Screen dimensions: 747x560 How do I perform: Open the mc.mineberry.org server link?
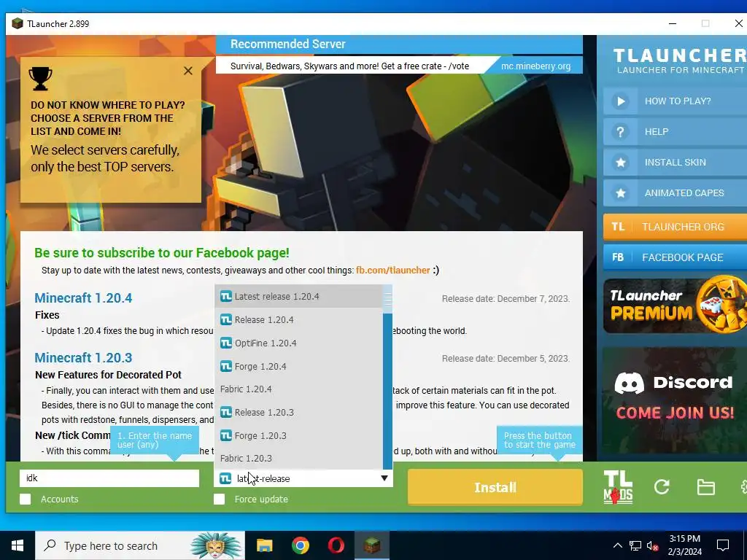[536, 66]
